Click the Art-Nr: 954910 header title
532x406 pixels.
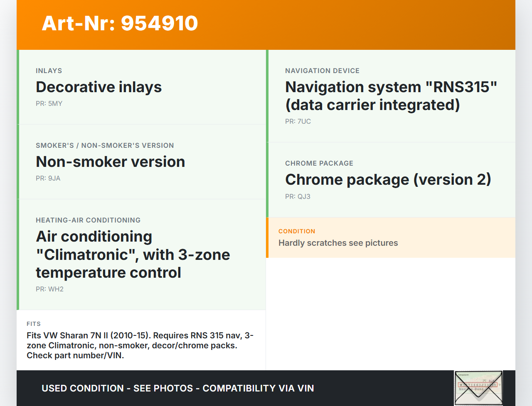(120, 23)
